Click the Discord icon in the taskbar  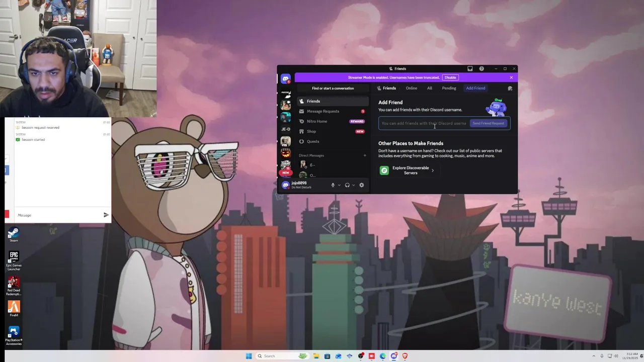(x=394, y=356)
